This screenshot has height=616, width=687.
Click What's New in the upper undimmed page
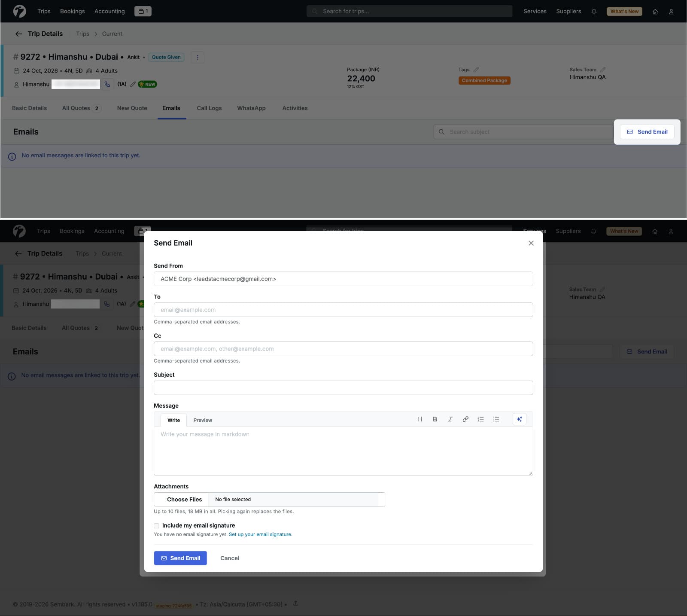point(624,12)
